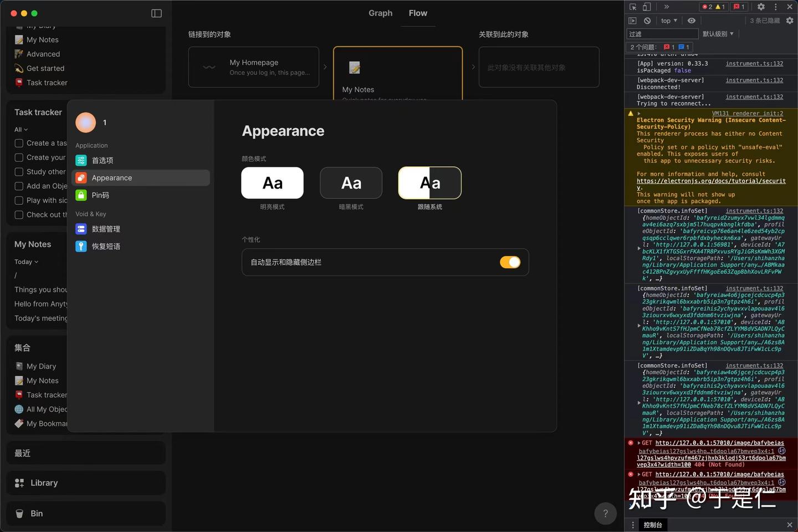The height and width of the screenshot is (532, 798).
Task: Select the 明亮模式 light theme swatch
Action: pyautogui.click(x=272, y=183)
